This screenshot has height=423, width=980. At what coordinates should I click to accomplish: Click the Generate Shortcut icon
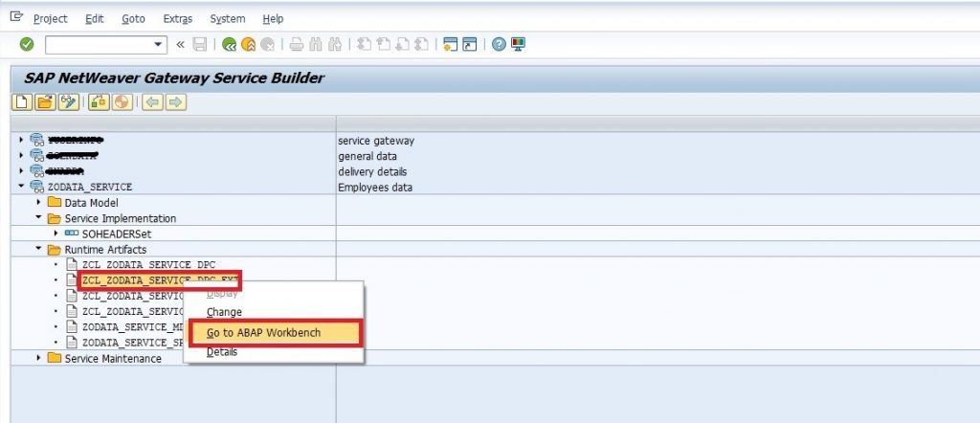(469, 44)
